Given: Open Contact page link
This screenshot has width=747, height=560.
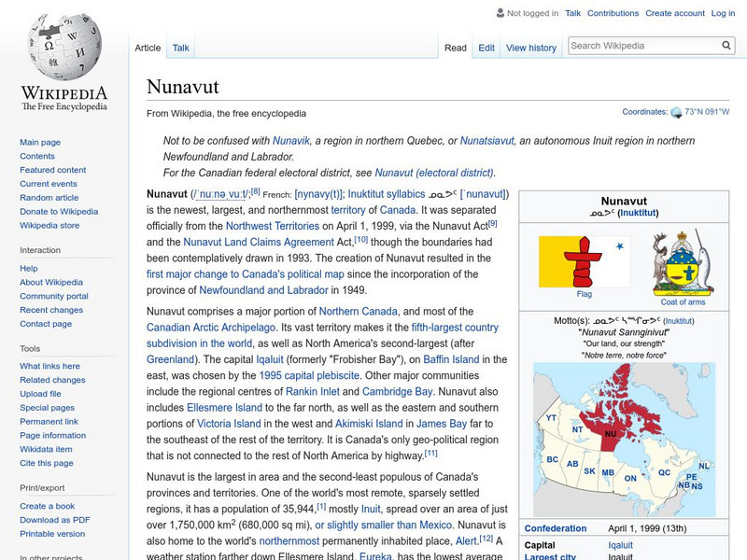Looking at the screenshot, I should click(x=46, y=323).
